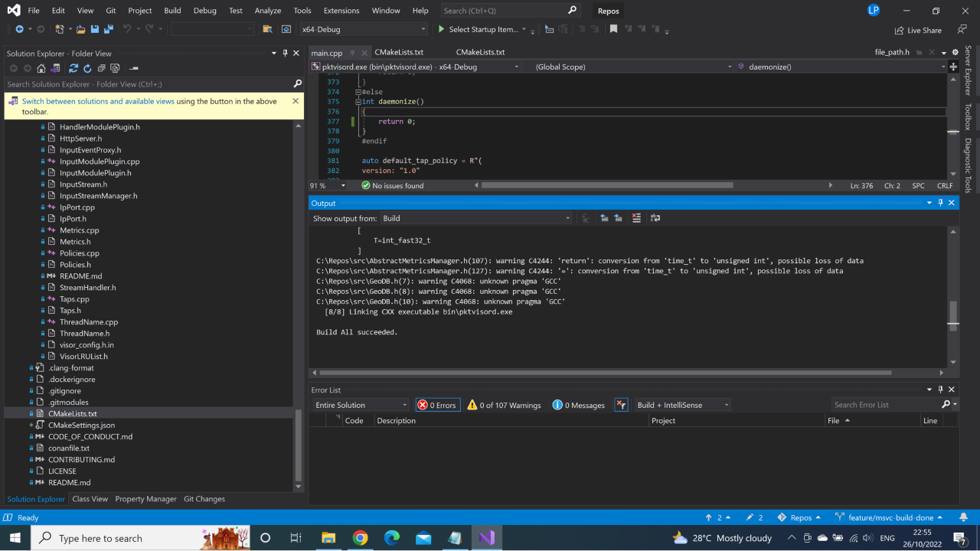Clear all output in the Output window
Viewport: 980px width, 551px height.
pos(636,218)
